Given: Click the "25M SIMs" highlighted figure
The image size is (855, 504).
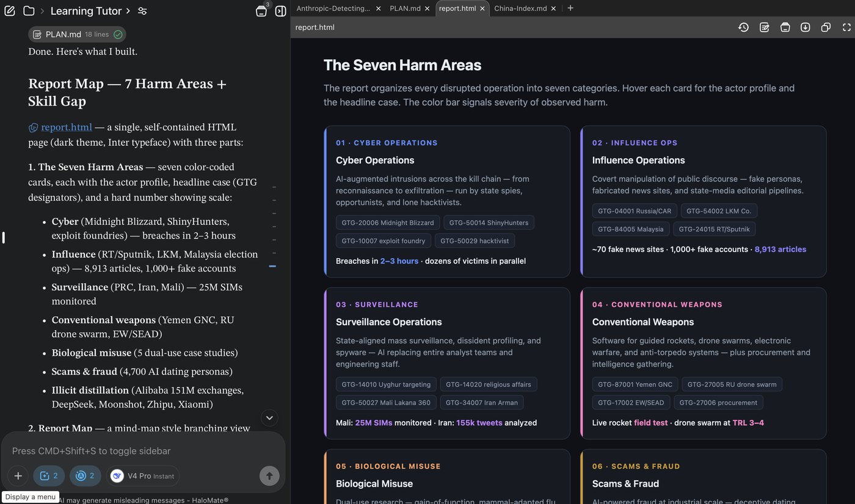Looking at the screenshot, I should 373,423.
